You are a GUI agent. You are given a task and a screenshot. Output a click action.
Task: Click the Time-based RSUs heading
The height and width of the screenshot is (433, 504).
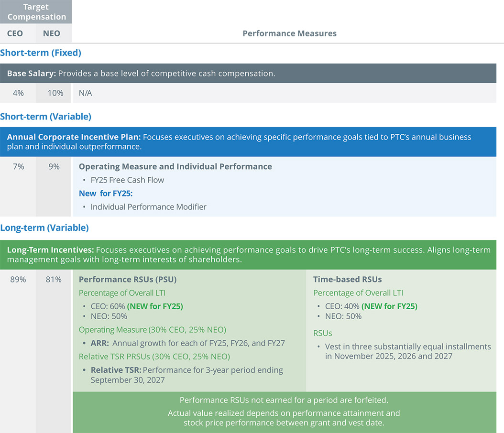(x=347, y=280)
